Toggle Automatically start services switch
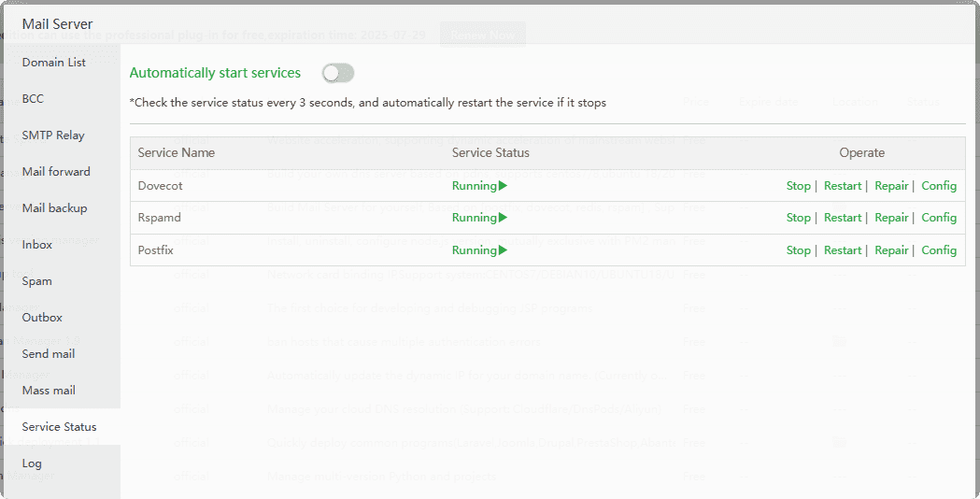The width and height of the screenshot is (980, 499). (x=338, y=73)
